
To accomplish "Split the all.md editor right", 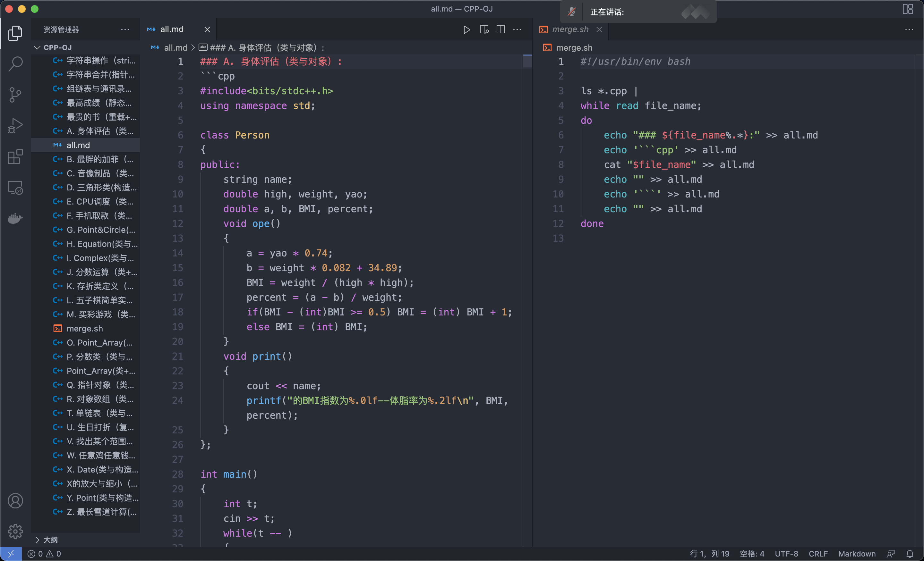I will (501, 29).
